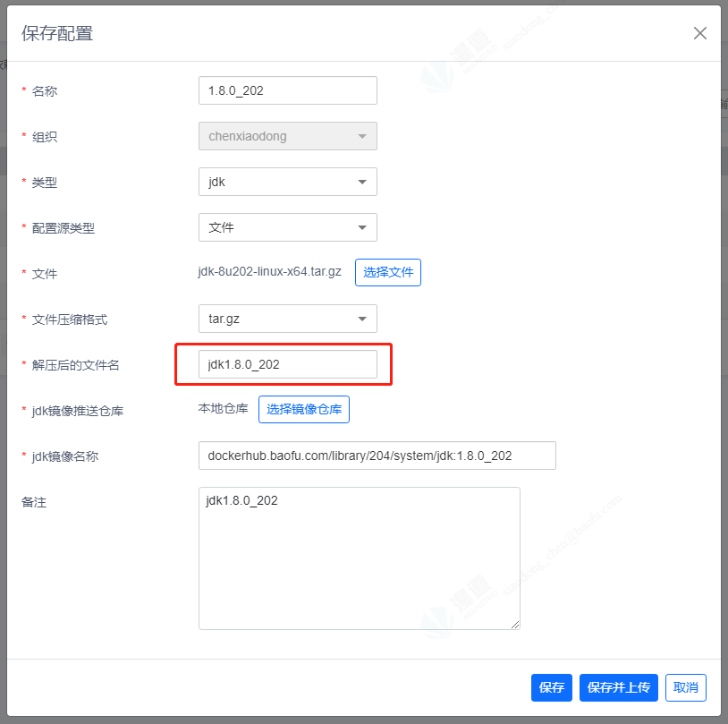Click the 解压后的文件名 label

pyautogui.click(x=75, y=365)
